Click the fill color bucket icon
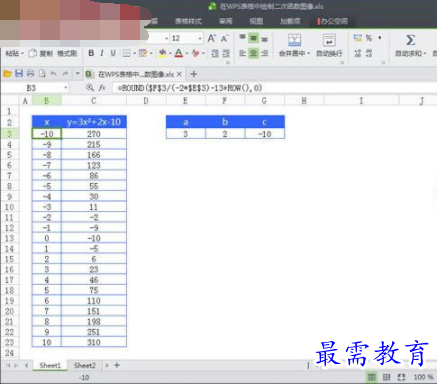The height and width of the screenshot is (385, 437). click(x=162, y=53)
